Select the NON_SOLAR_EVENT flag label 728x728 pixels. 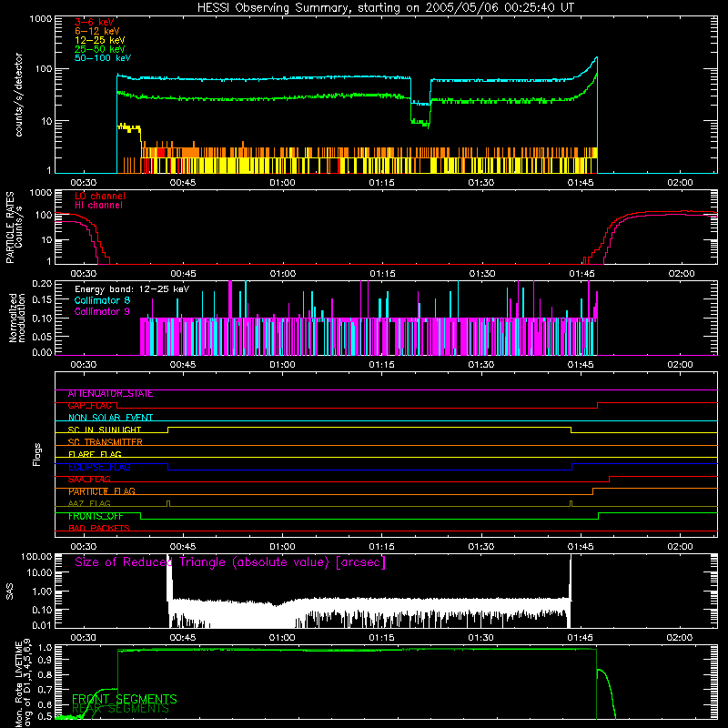pyautogui.click(x=110, y=418)
